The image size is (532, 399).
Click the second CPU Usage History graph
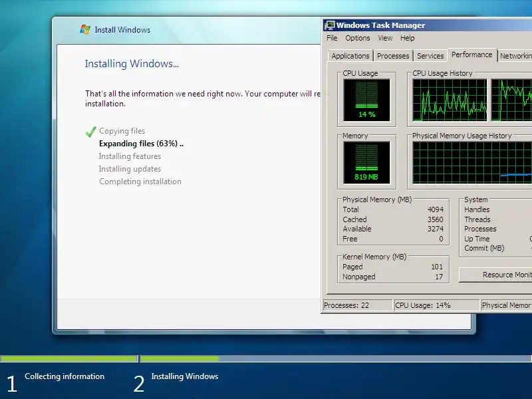click(511, 100)
